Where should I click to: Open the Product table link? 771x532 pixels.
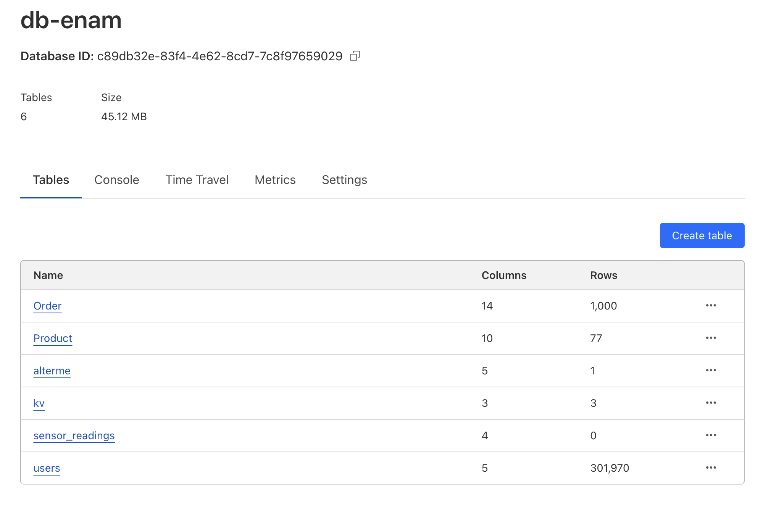click(53, 339)
